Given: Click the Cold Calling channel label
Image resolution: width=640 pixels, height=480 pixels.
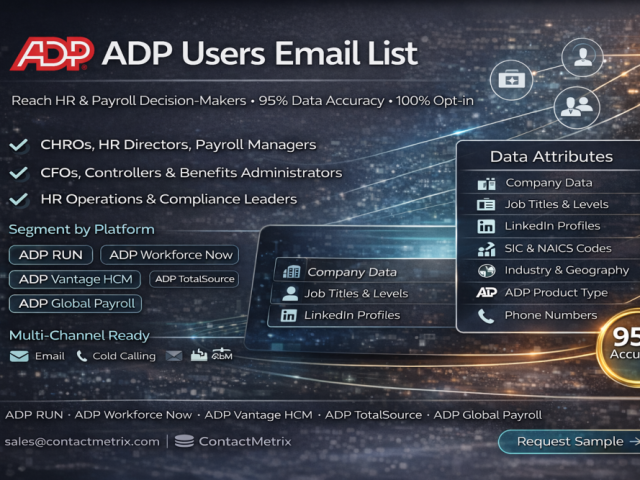Looking at the screenshot, I should [x=124, y=356].
